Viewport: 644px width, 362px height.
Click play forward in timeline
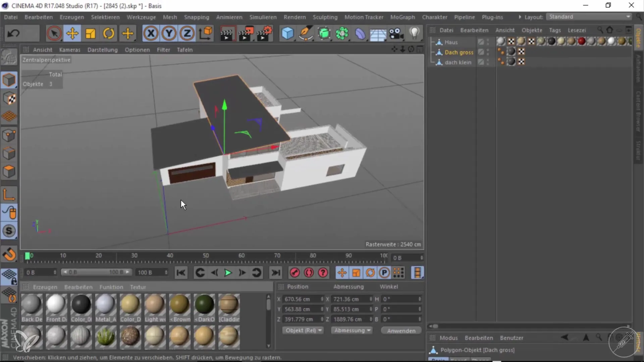point(228,273)
